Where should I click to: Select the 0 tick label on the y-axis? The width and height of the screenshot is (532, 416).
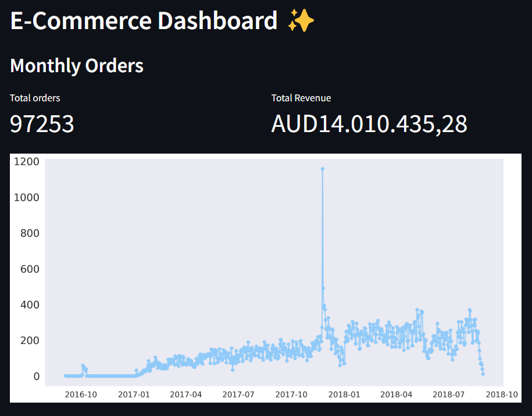(x=38, y=376)
